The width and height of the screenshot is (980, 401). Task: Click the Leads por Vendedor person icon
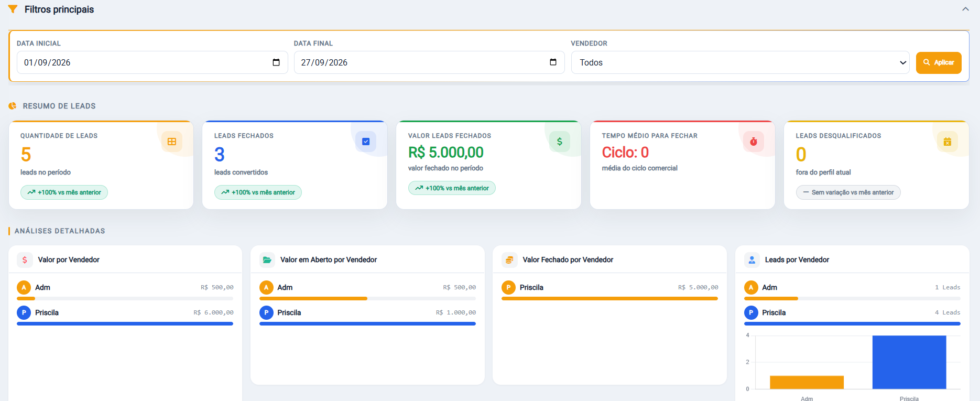[x=752, y=259]
